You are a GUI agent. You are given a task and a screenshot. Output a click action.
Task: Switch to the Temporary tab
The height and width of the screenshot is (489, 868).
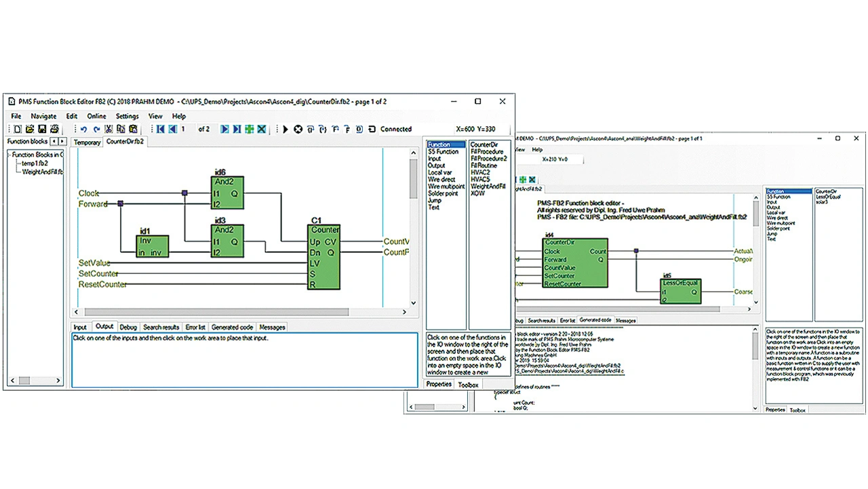pos(87,142)
